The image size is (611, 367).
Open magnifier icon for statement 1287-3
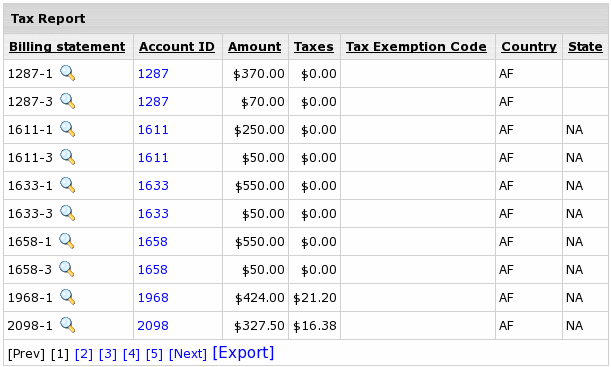point(67,101)
